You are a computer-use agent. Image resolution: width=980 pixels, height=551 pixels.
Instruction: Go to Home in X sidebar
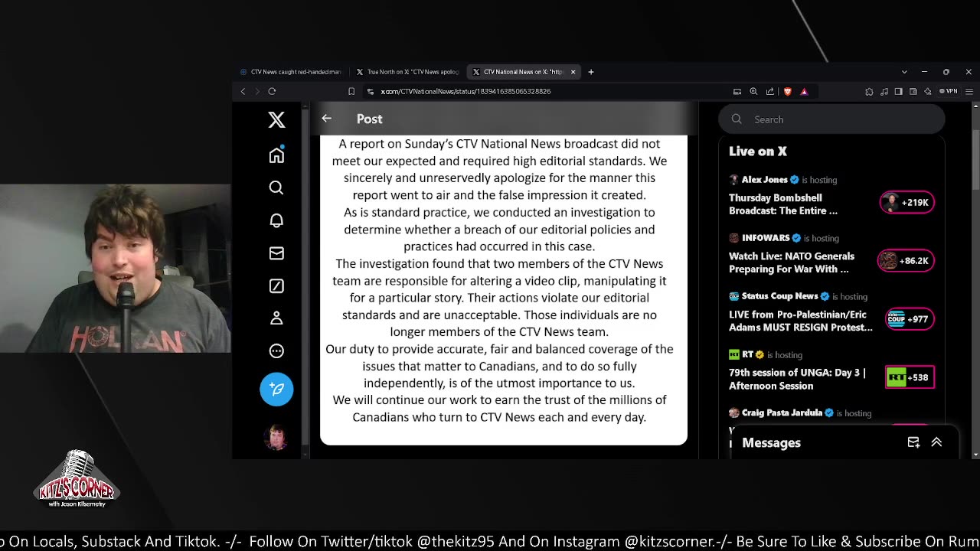pos(276,155)
